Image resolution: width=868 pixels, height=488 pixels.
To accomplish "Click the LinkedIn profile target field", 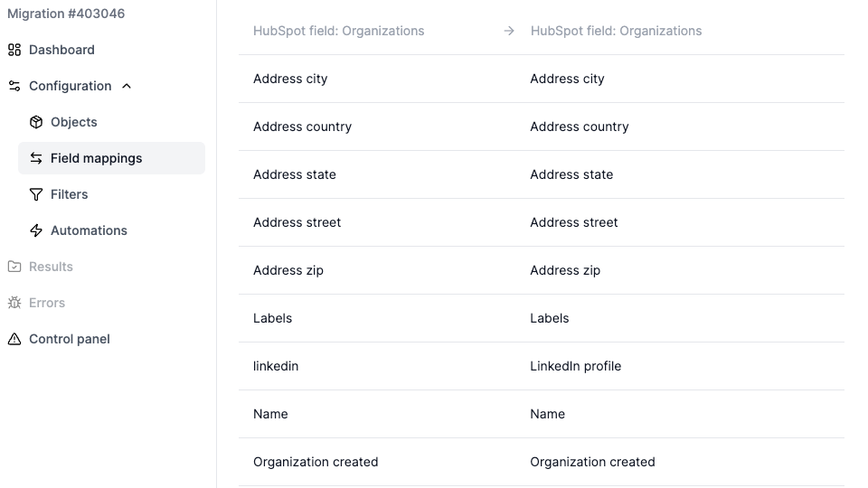I will coord(575,366).
